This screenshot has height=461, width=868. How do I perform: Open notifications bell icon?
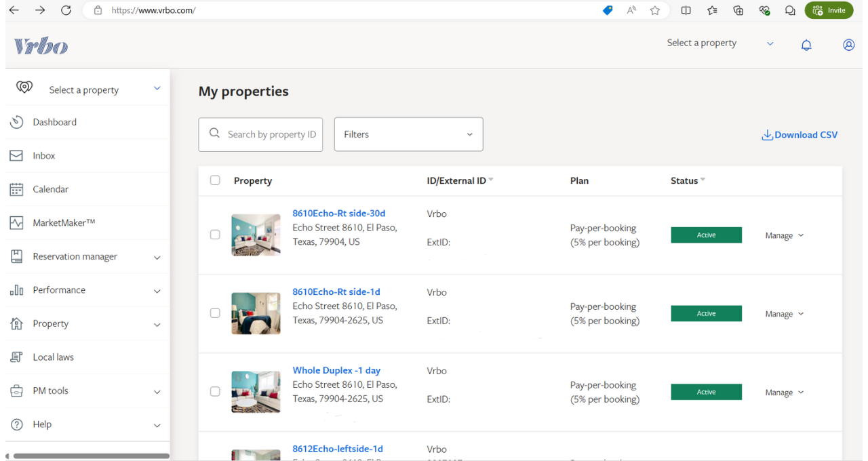(x=806, y=45)
